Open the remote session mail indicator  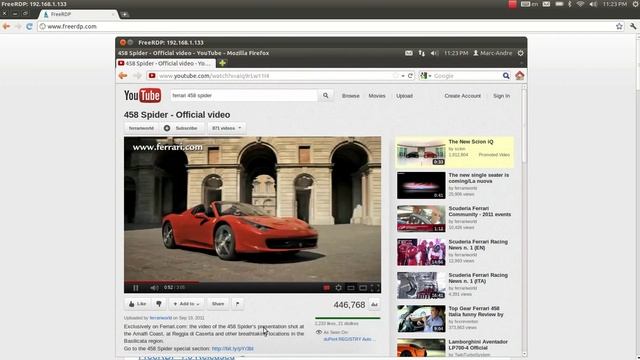[x=409, y=53]
